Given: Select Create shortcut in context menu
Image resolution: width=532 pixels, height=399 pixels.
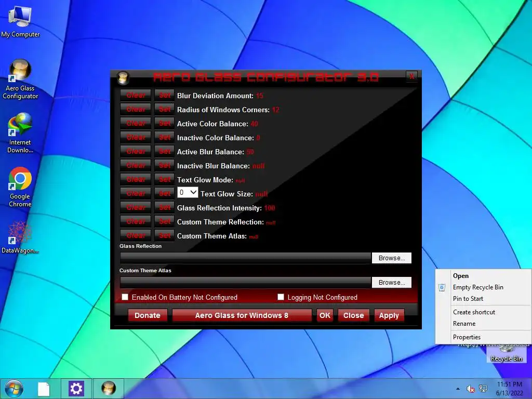Looking at the screenshot, I should (484, 312).
